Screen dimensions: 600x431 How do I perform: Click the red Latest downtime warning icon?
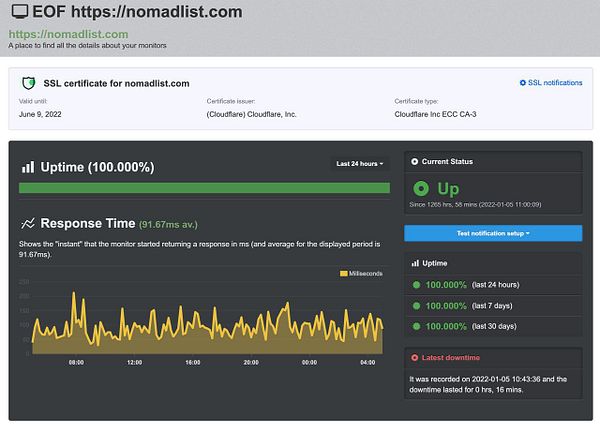tap(416, 357)
